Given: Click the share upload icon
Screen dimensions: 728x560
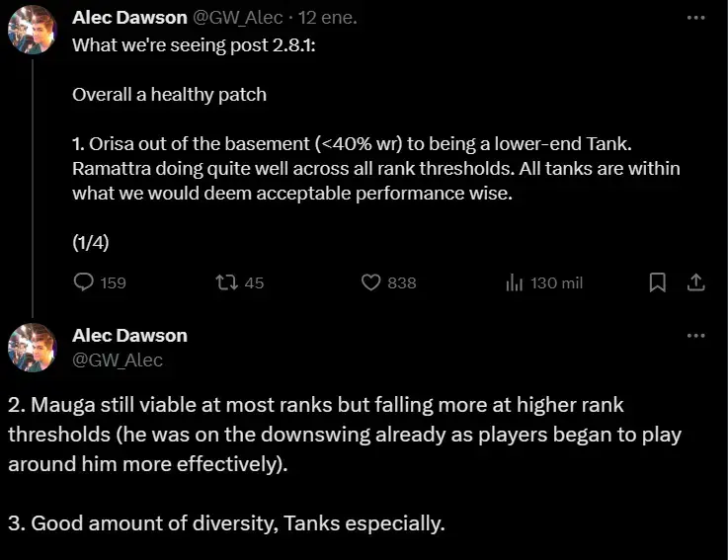Looking at the screenshot, I should 696,282.
